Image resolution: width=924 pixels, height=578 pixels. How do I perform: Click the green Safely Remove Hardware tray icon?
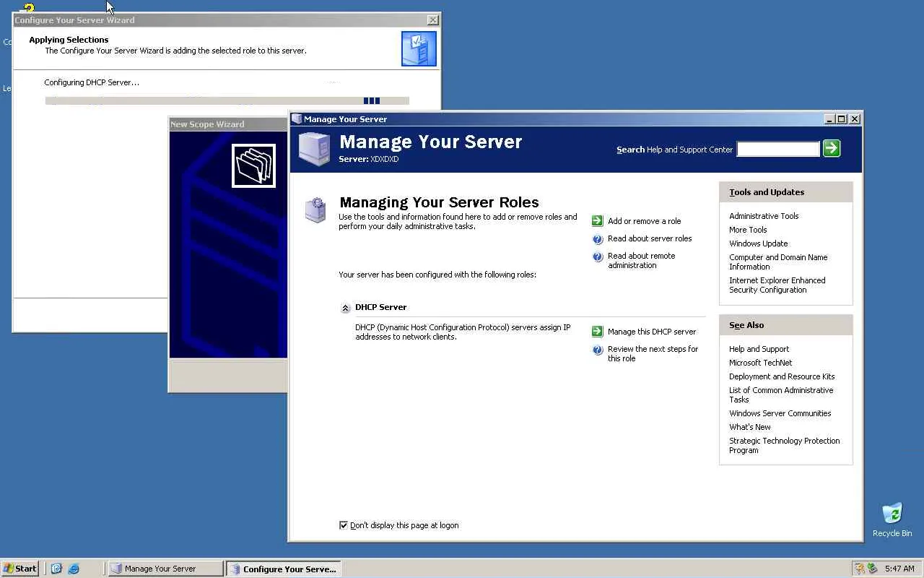click(x=872, y=569)
